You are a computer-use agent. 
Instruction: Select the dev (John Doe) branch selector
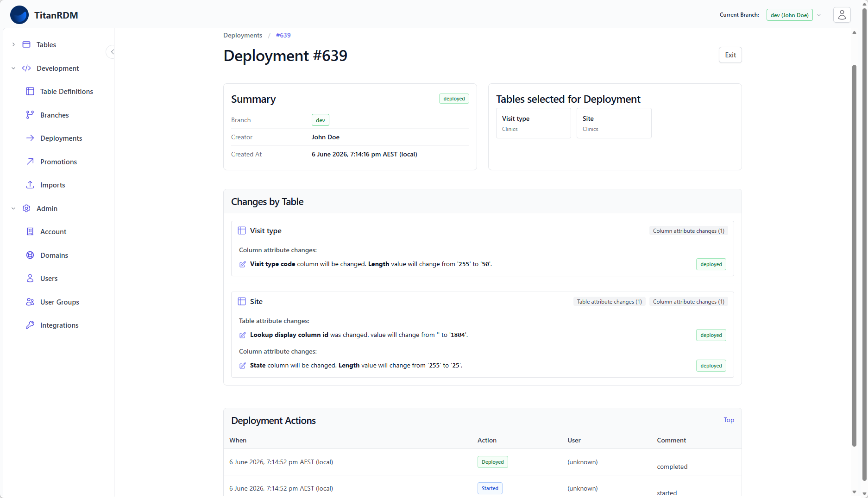(789, 15)
